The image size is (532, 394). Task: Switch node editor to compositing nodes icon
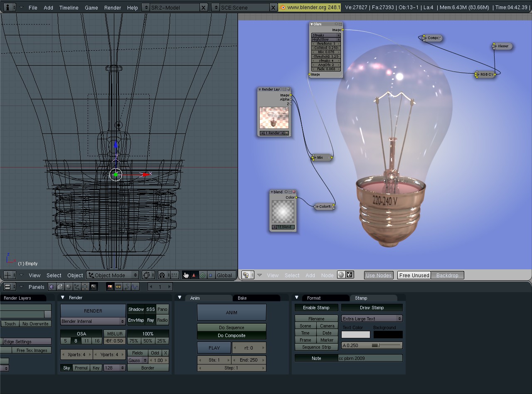coord(350,275)
